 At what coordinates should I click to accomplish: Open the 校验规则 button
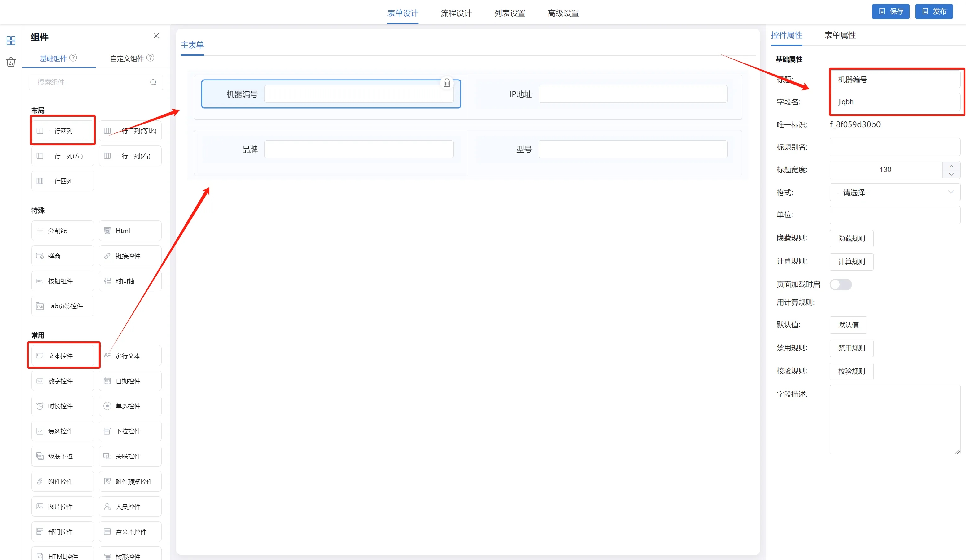pos(851,371)
